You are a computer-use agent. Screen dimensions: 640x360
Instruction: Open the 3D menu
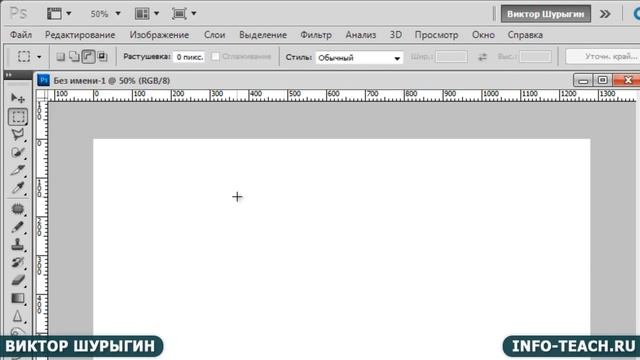coord(396,35)
